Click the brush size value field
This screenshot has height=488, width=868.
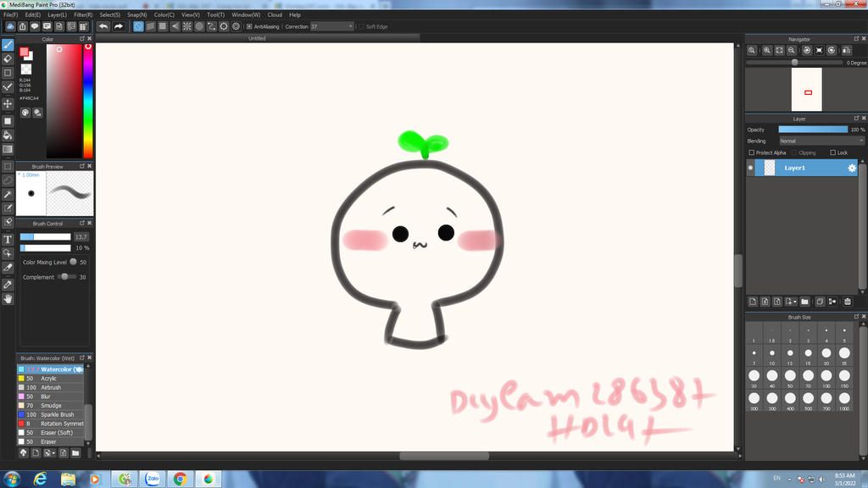81,237
